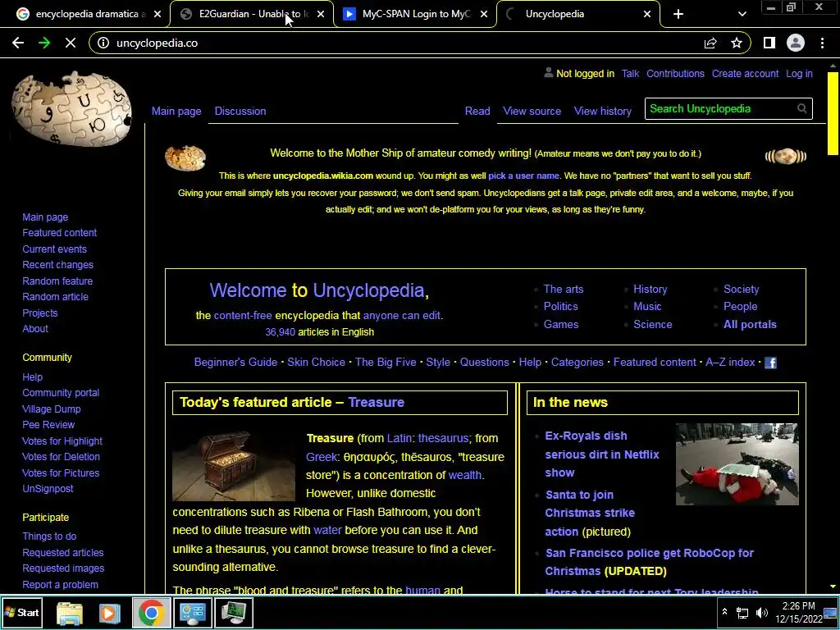
Task: Select the Uncyclopedia browser tab
Action: [578, 14]
